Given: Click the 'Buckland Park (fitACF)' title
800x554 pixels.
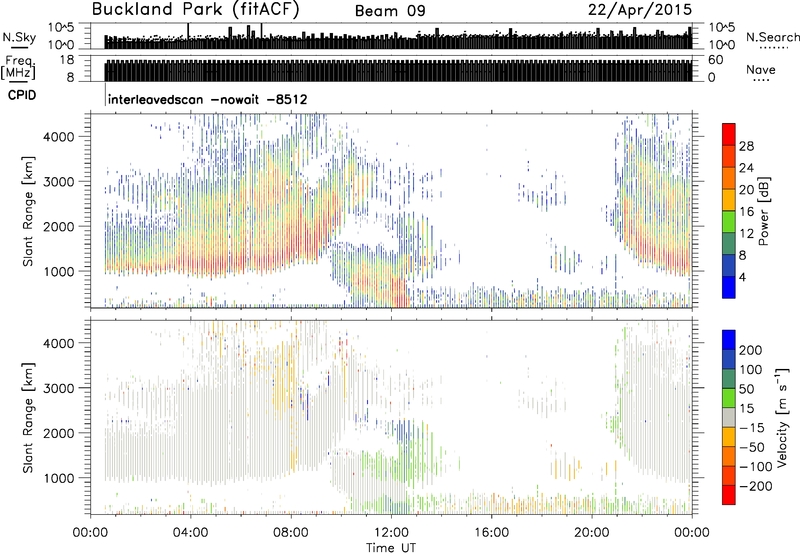Looking at the screenshot, I should [195, 10].
